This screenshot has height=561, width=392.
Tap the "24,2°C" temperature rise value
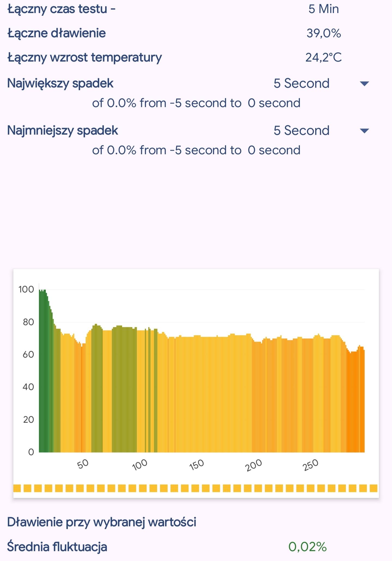(324, 58)
